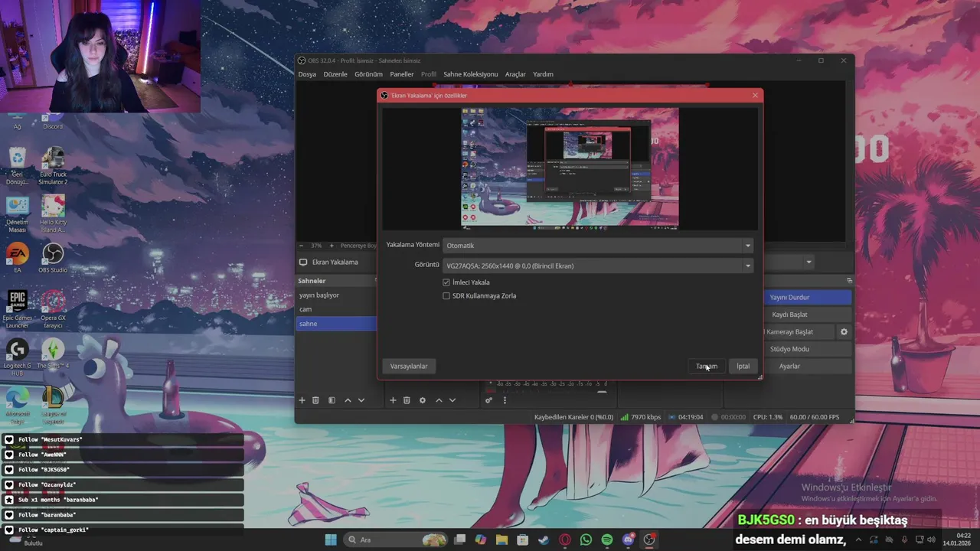Open The Sims 4 desktop shortcut
Viewport: 980px width, 551px height.
[53, 354]
